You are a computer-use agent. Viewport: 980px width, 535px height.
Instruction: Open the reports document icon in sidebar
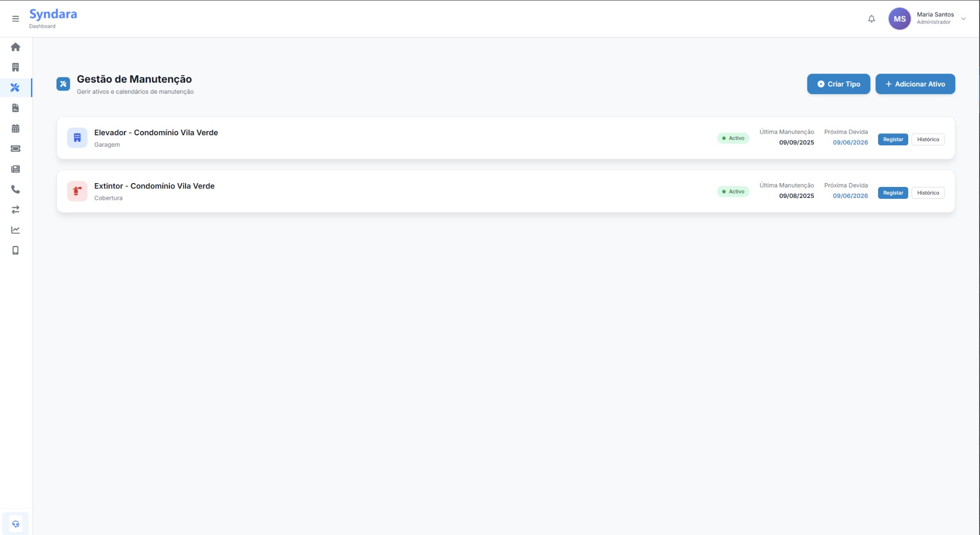point(15,108)
